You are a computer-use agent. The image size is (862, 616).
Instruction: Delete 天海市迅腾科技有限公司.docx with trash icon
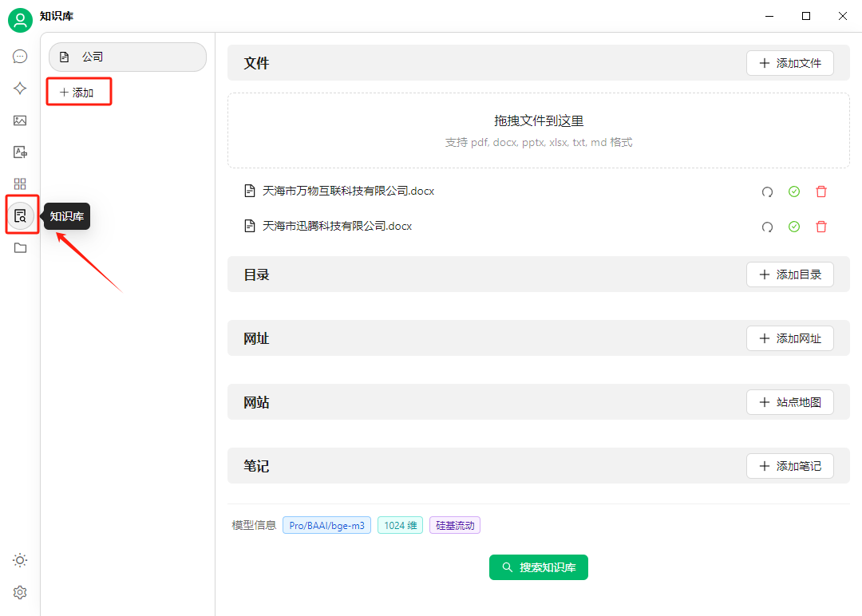click(821, 227)
